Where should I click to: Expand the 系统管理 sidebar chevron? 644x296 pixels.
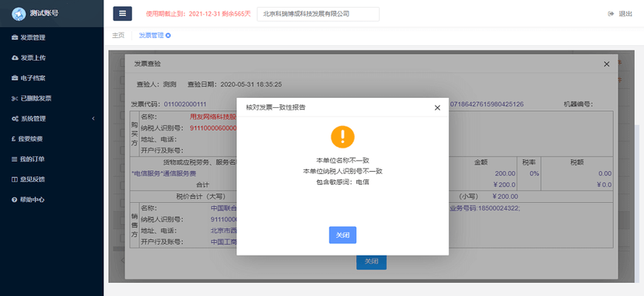[x=93, y=119]
